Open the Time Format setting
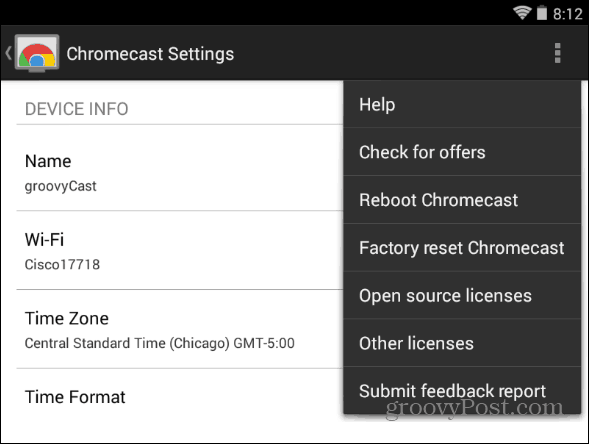Image resolution: width=589 pixels, height=444 pixels. 180,397
